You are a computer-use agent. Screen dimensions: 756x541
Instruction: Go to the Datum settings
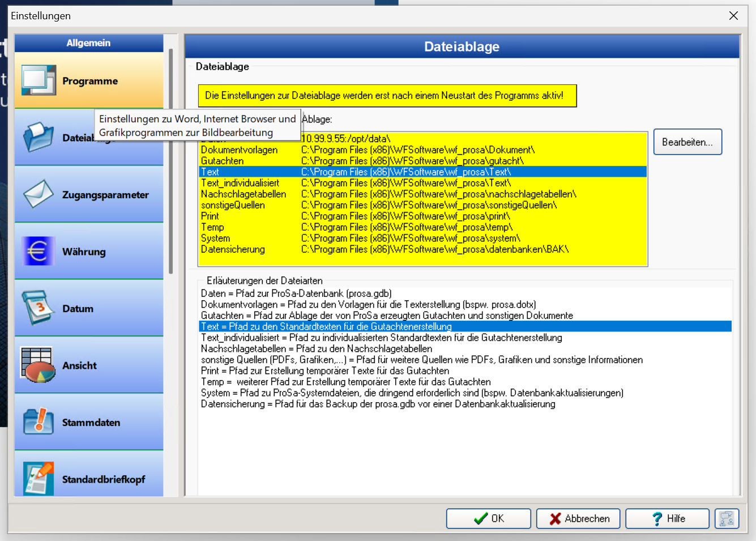[89, 308]
